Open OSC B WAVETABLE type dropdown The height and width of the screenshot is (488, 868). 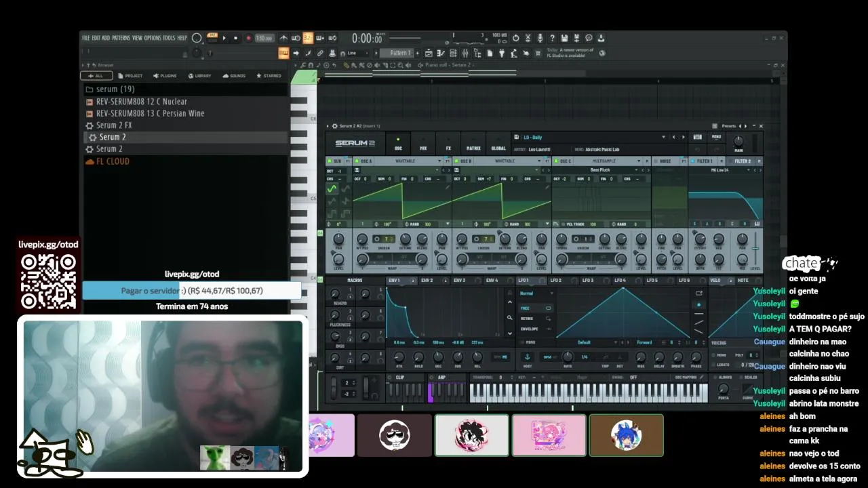click(509, 161)
